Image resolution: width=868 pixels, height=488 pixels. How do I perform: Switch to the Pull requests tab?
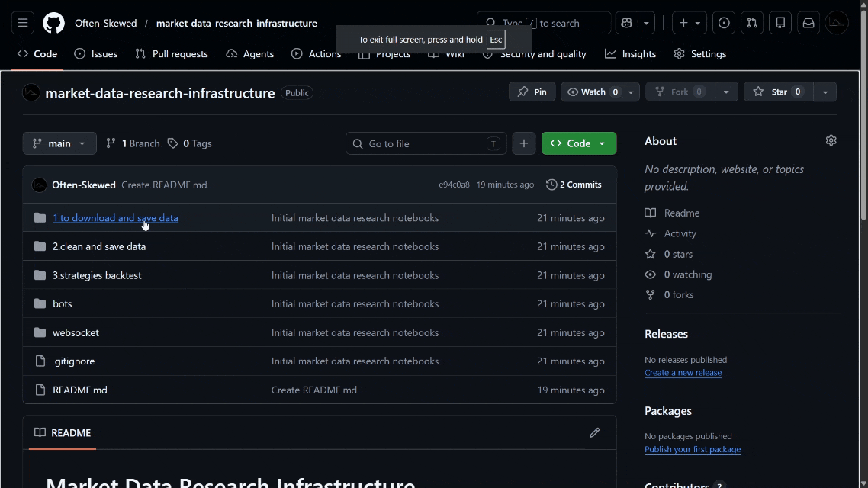pos(172,53)
